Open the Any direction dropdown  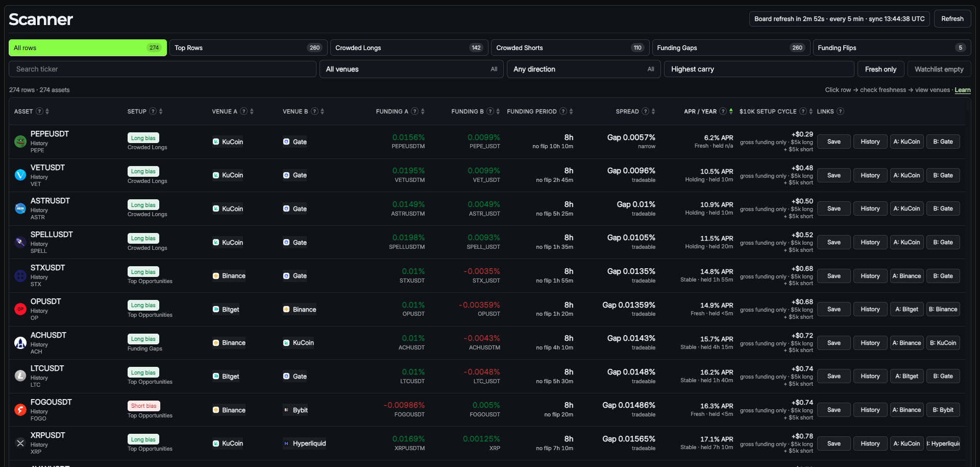pyautogui.click(x=583, y=69)
